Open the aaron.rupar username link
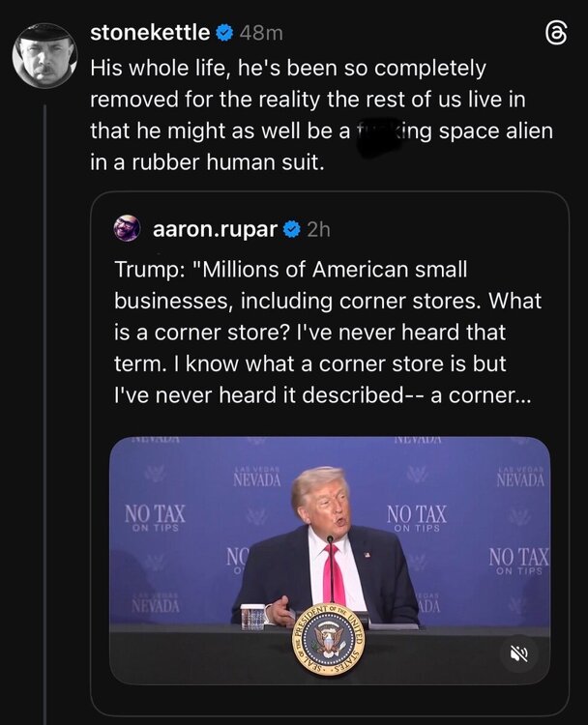The width and height of the screenshot is (588, 725). 215,230
